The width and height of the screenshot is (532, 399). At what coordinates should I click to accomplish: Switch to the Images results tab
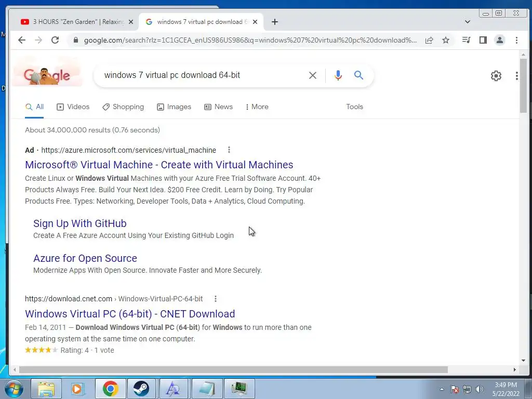click(x=174, y=107)
